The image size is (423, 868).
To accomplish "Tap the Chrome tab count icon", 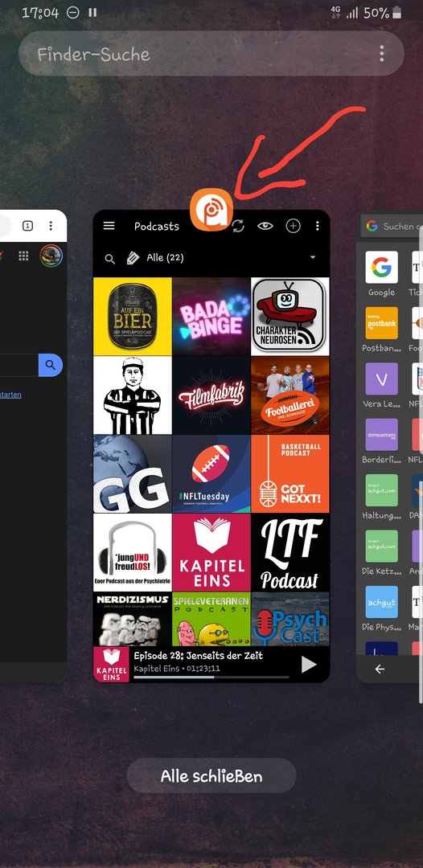I will point(27,226).
